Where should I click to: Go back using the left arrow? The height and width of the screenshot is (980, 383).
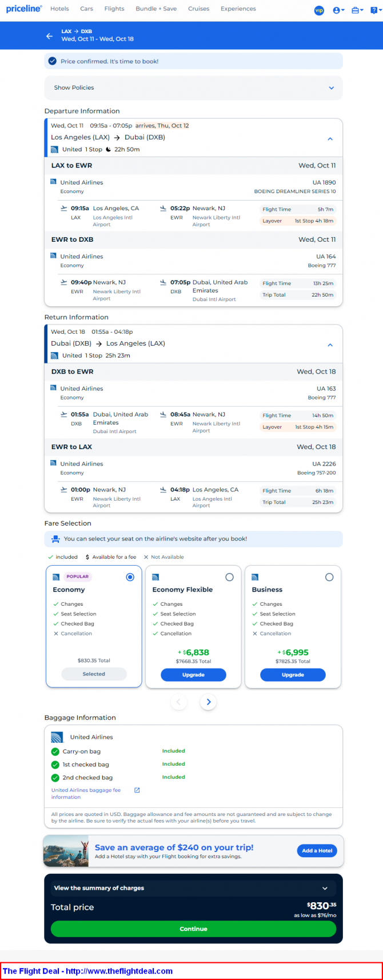click(x=49, y=36)
